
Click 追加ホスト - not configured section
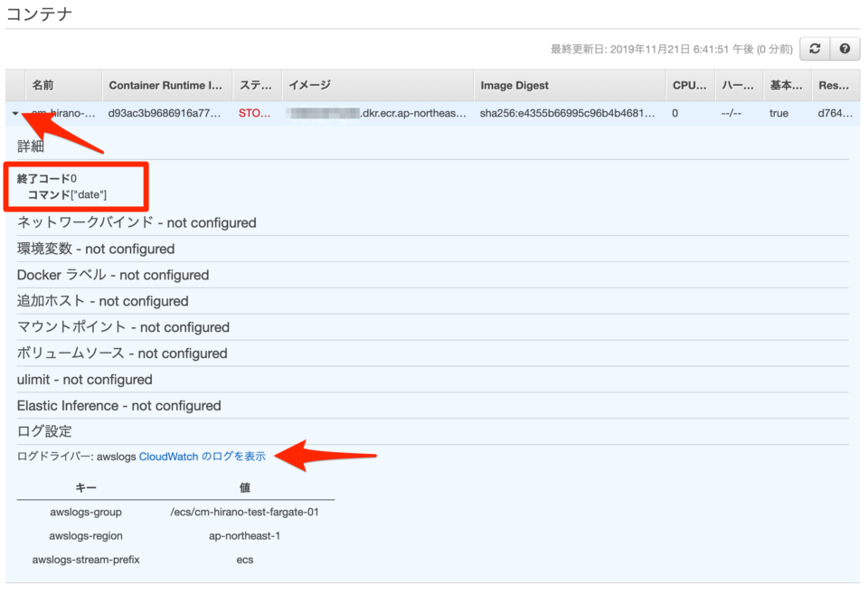point(103,300)
